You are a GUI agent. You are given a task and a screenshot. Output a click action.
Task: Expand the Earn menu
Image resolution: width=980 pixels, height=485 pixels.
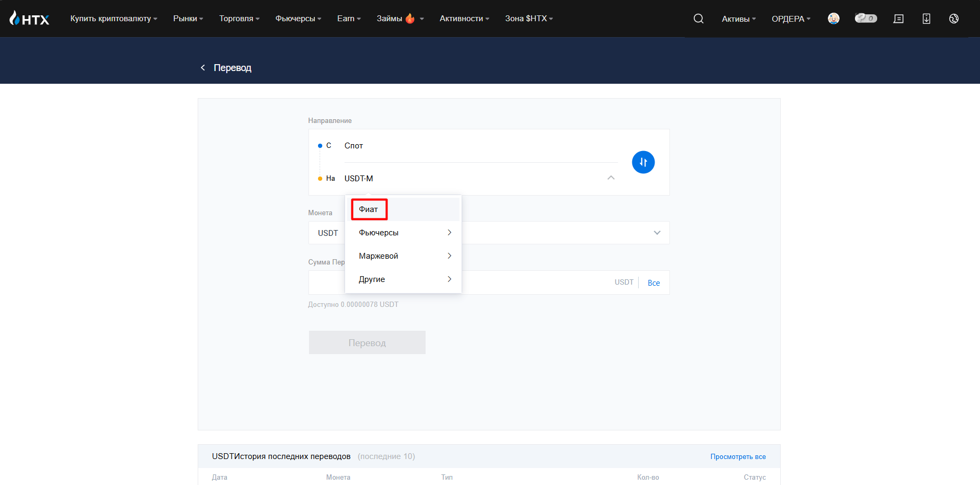point(349,19)
